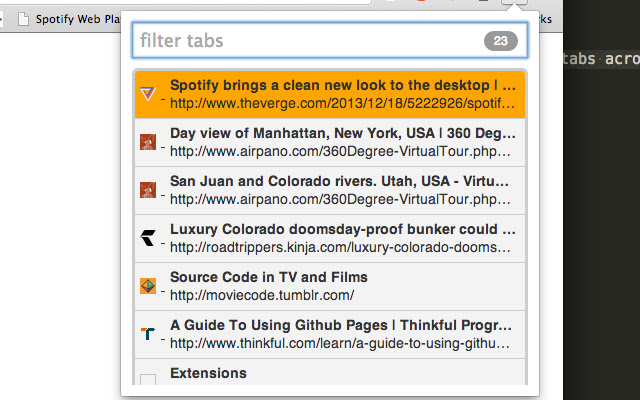Click the tab count badge showing 23

tap(500, 41)
